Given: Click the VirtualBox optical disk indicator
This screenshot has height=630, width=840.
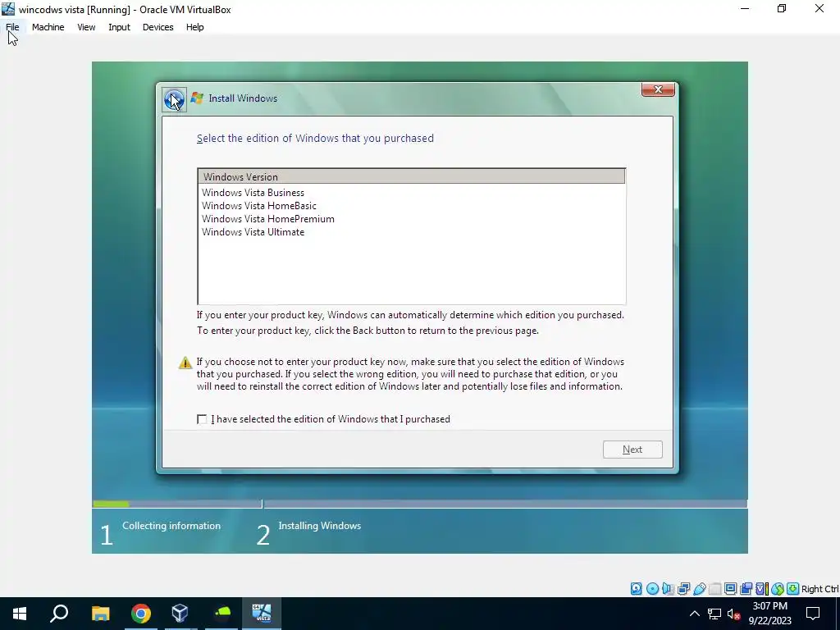Looking at the screenshot, I should pos(652,589).
